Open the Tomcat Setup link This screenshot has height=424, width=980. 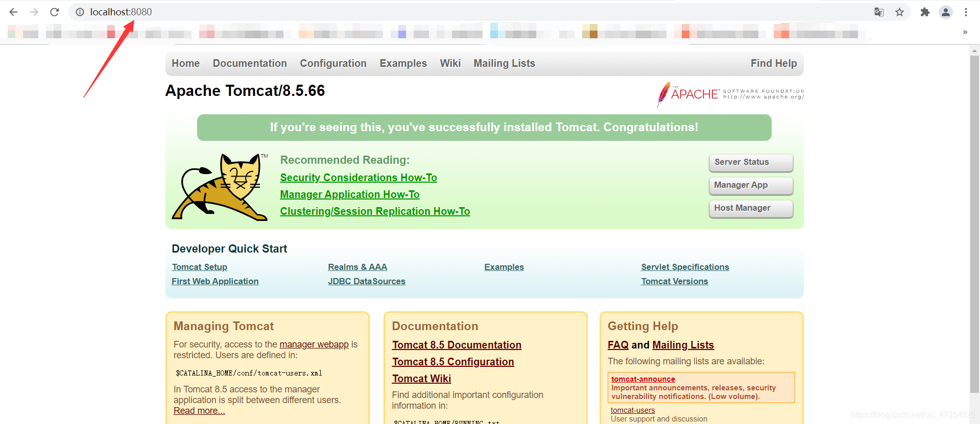(x=200, y=267)
